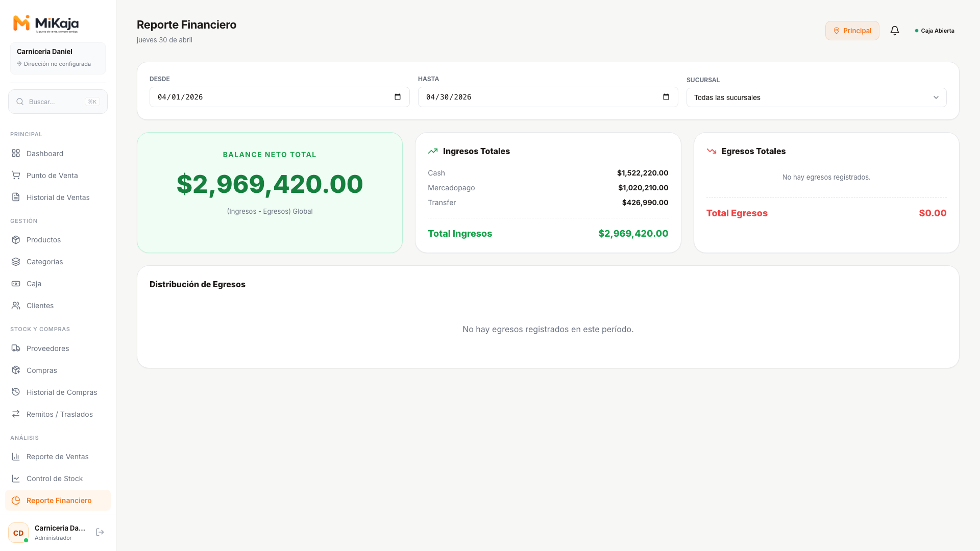This screenshot has height=551, width=980.
Task: Open the Hasta date calendar picker icon
Action: (666, 97)
